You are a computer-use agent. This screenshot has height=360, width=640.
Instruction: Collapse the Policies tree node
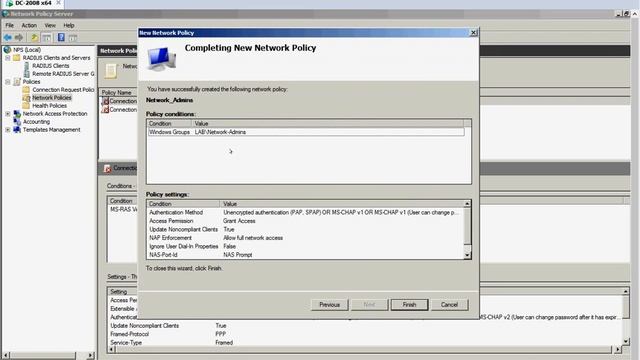point(8,82)
